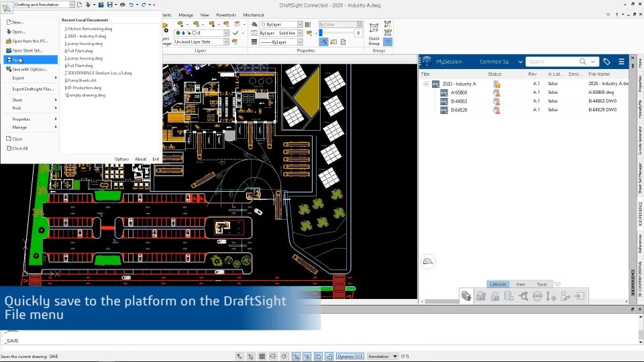The image size is (644, 362).
Task: Open the Mechanical ribbon tab
Action: [x=254, y=15]
